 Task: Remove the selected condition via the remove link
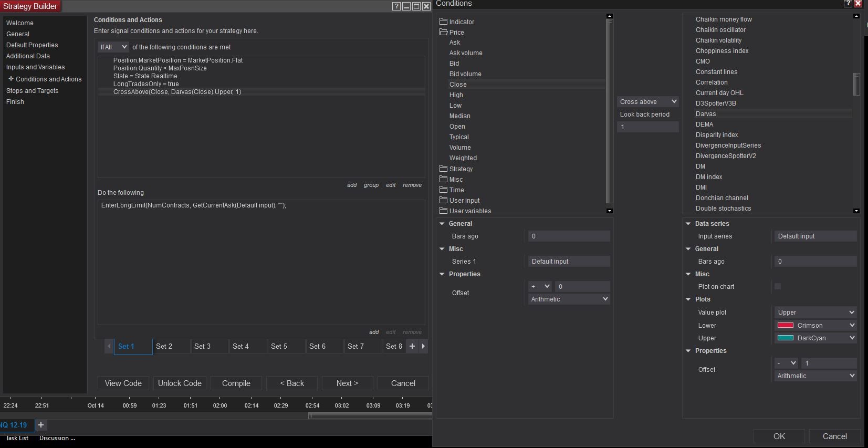pyautogui.click(x=412, y=185)
